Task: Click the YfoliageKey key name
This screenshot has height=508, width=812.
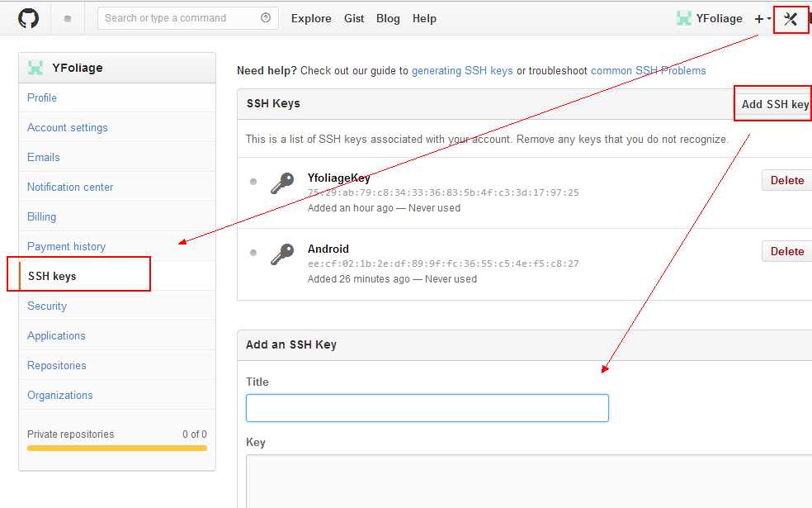Action: (x=338, y=178)
